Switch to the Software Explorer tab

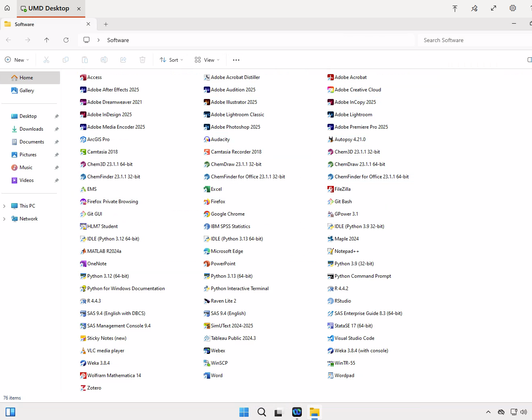48,24
